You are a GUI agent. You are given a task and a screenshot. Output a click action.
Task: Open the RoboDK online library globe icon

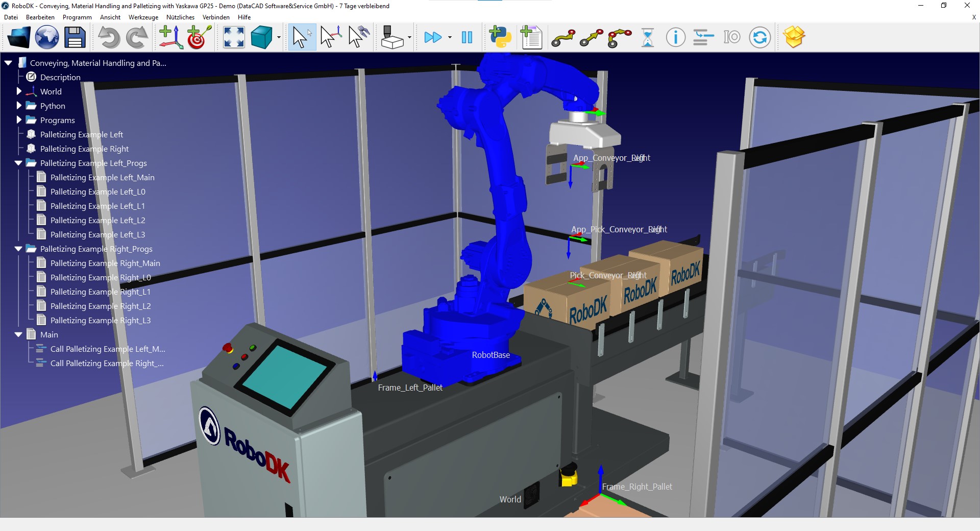(x=47, y=37)
